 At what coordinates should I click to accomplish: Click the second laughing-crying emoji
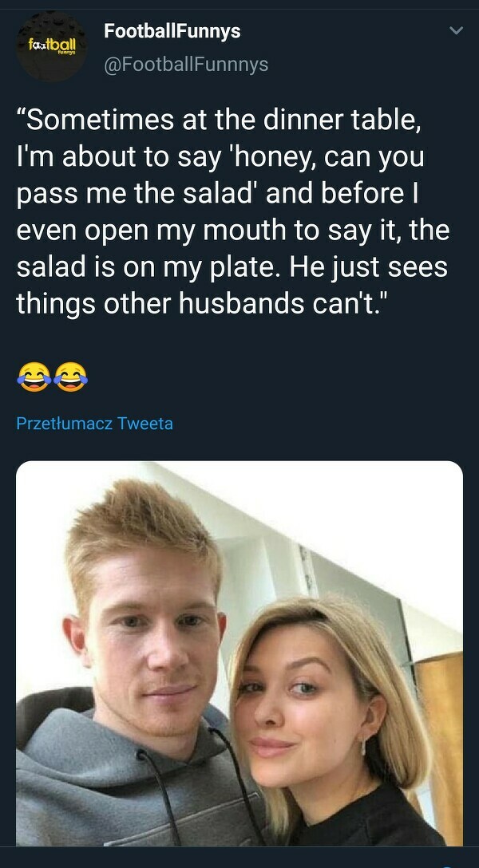(x=72, y=377)
